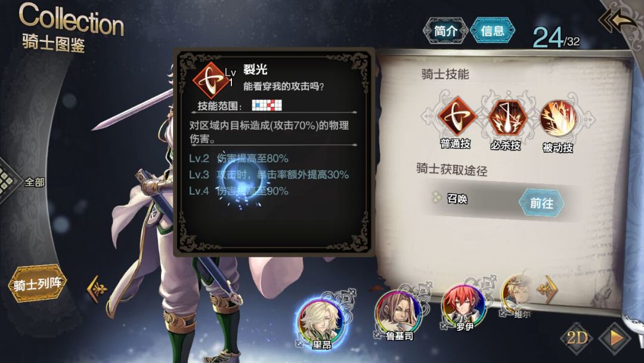
Task: Click the 前往 button for 召唤
Action: tap(541, 202)
